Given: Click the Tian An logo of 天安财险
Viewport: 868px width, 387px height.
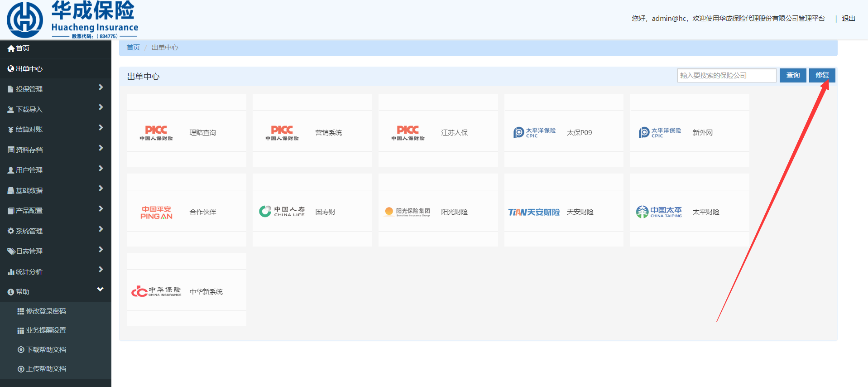Looking at the screenshot, I should 534,212.
